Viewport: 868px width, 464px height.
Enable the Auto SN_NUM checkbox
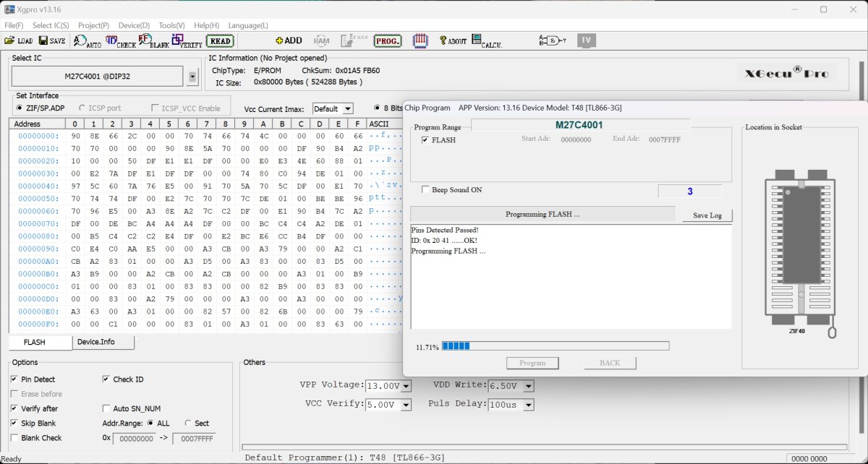[106, 408]
